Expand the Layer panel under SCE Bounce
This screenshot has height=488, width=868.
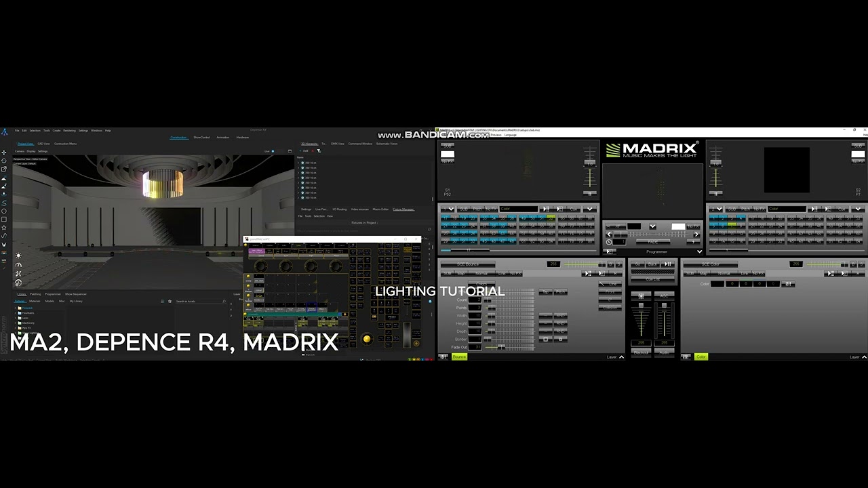[x=621, y=357]
